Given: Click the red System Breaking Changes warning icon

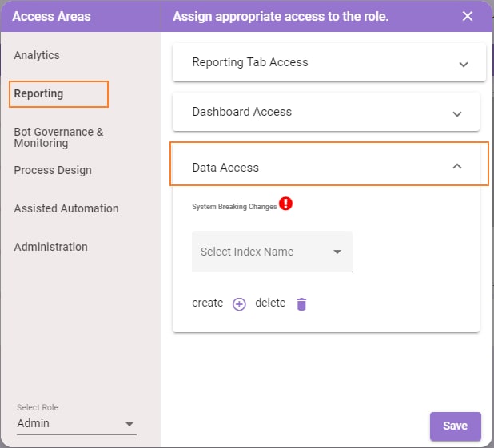Looking at the screenshot, I should [x=285, y=204].
